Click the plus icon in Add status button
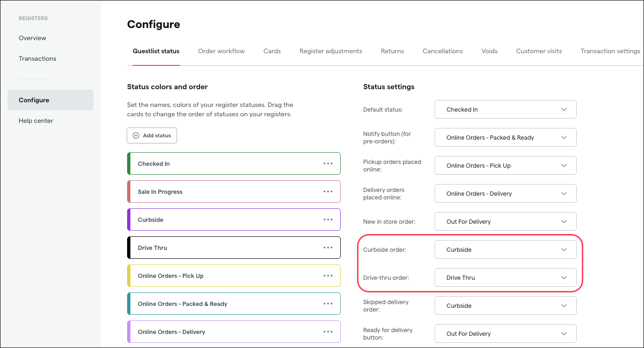Screen dimensions: 644x348 point(136,135)
